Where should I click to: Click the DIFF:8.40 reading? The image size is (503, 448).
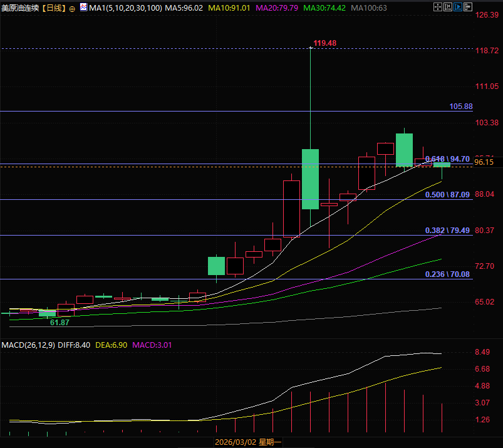pos(74,345)
